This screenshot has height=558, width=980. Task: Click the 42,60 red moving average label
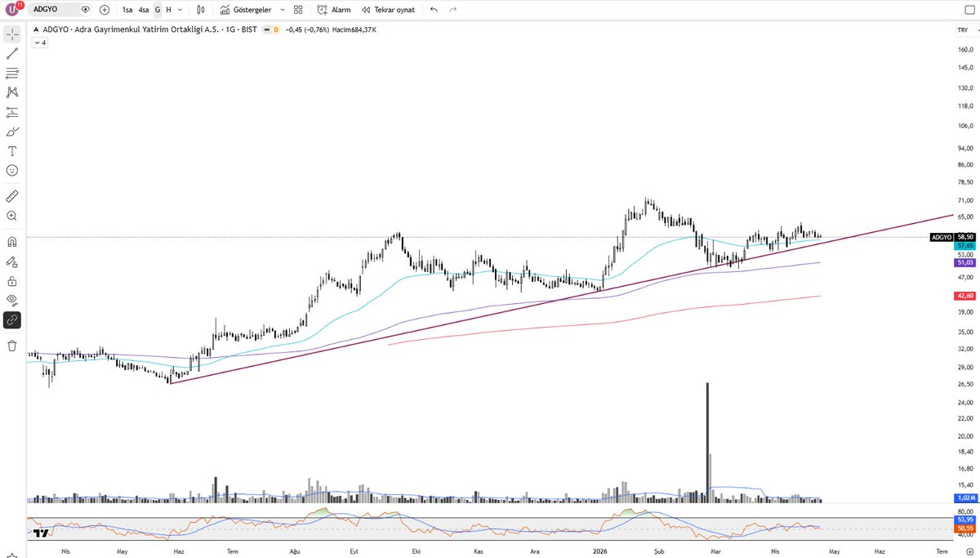tap(964, 296)
